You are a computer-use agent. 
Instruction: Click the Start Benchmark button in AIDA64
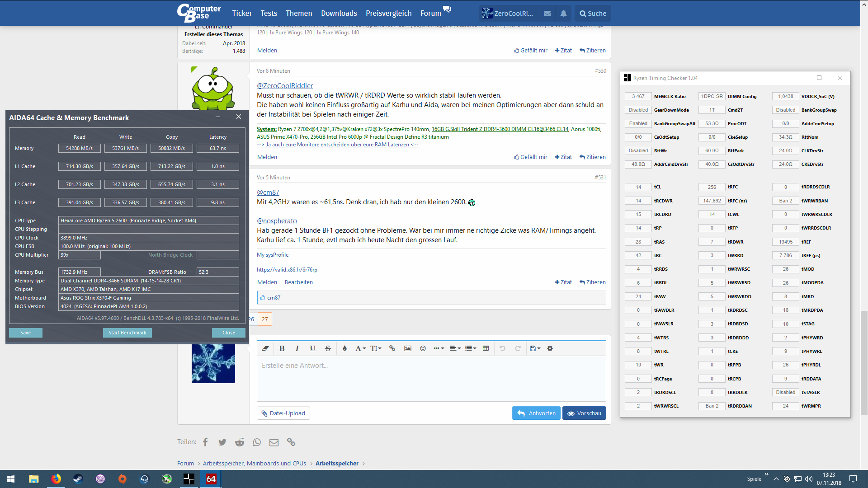(x=127, y=333)
